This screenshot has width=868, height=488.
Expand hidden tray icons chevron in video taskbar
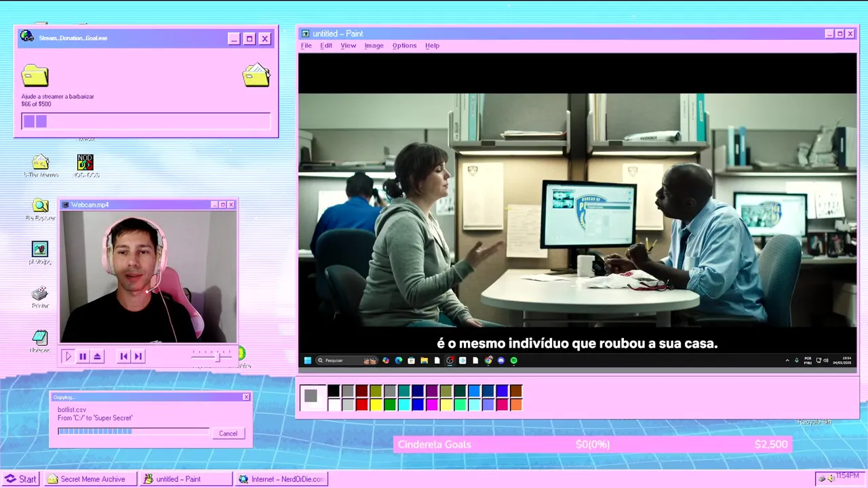coord(787,361)
